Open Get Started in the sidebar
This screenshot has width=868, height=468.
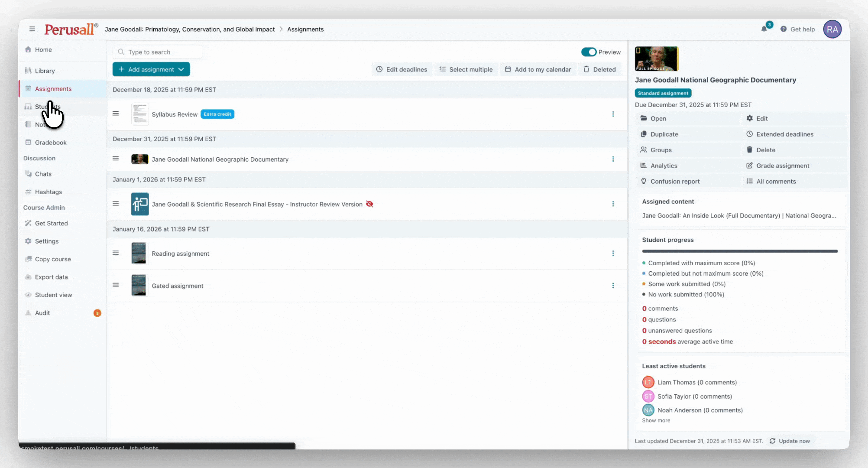pyautogui.click(x=63, y=223)
